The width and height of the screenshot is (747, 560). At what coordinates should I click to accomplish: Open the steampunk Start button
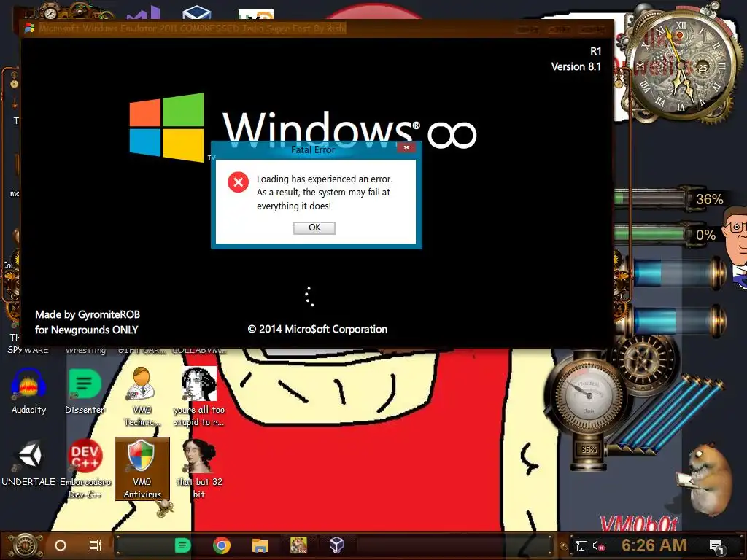26,545
